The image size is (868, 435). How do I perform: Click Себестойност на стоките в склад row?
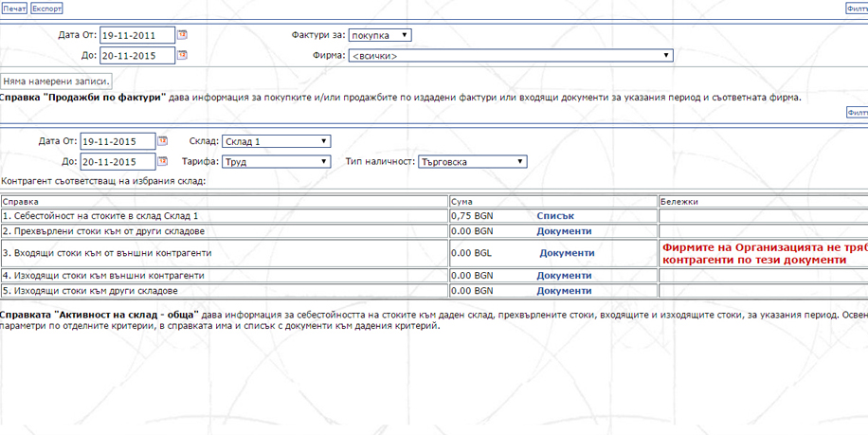tap(225, 216)
